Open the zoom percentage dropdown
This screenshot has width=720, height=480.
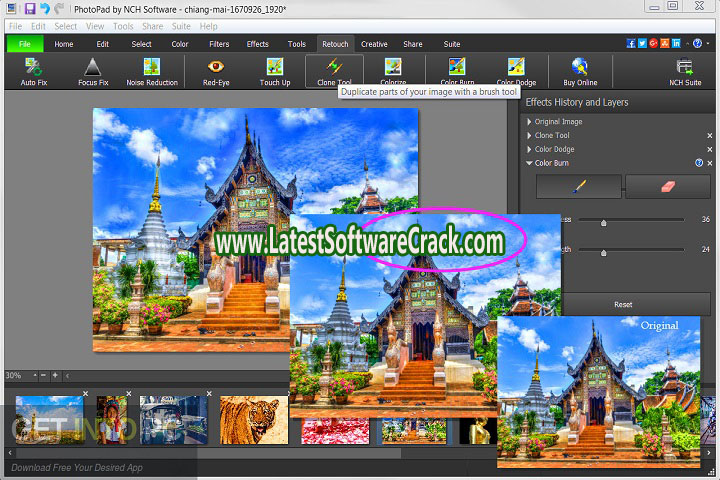pyautogui.click(x=35, y=375)
